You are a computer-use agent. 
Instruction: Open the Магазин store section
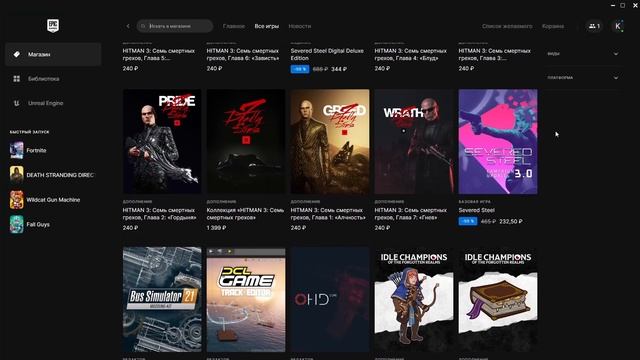[x=53, y=54]
